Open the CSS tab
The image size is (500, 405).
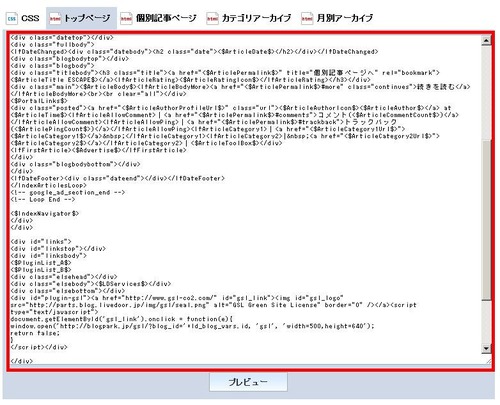[x=23, y=18]
